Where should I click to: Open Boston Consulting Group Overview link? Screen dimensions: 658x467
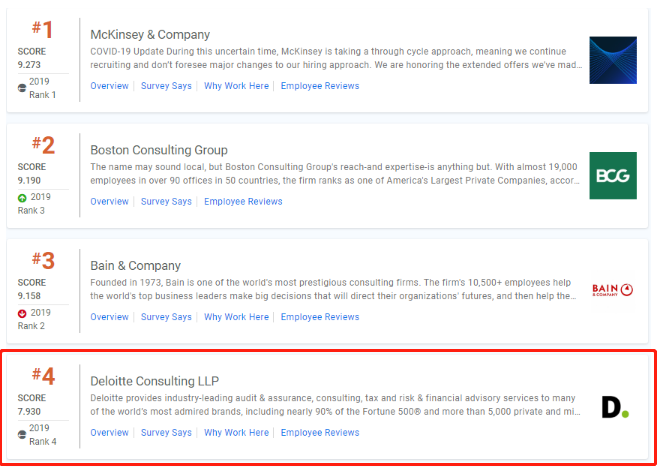[x=110, y=201]
